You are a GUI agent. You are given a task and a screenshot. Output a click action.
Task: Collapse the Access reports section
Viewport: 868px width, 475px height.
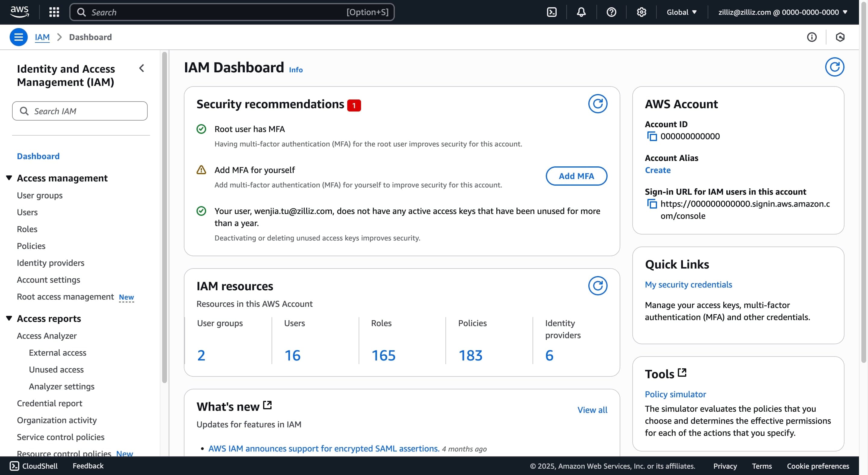9,318
